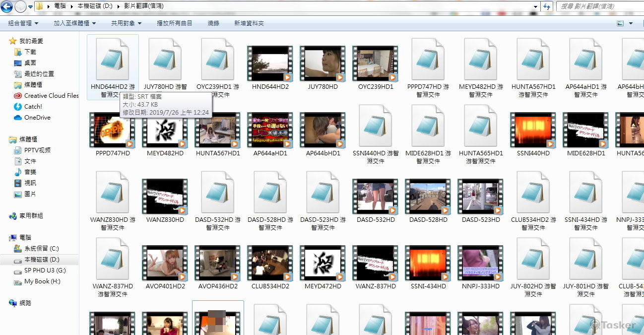The height and width of the screenshot is (335, 644).
Task: Open OneDrive from the favorites list
Action: pos(37,118)
